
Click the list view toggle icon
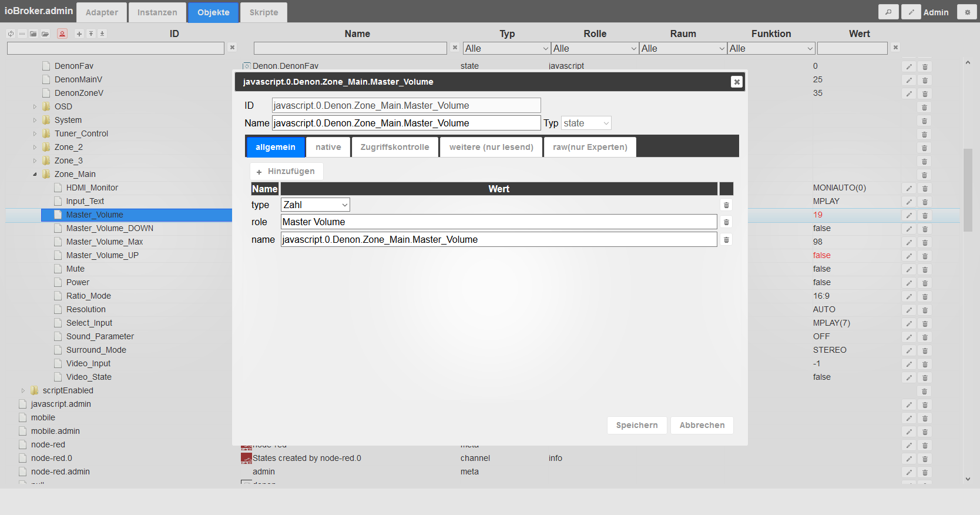pyautogui.click(x=22, y=34)
